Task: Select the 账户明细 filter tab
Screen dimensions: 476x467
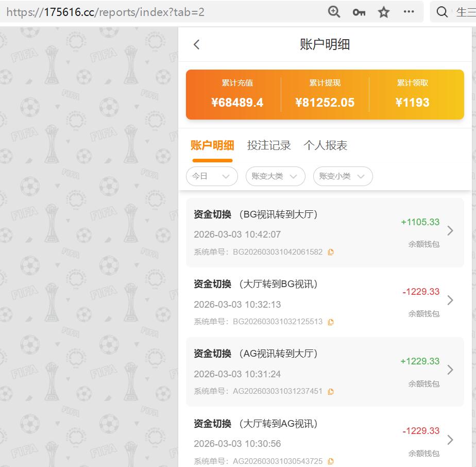Action: click(212, 145)
